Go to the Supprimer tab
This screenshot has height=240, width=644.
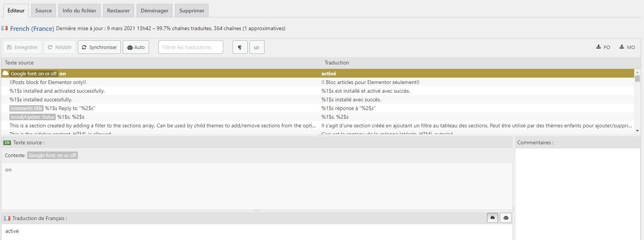click(192, 11)
